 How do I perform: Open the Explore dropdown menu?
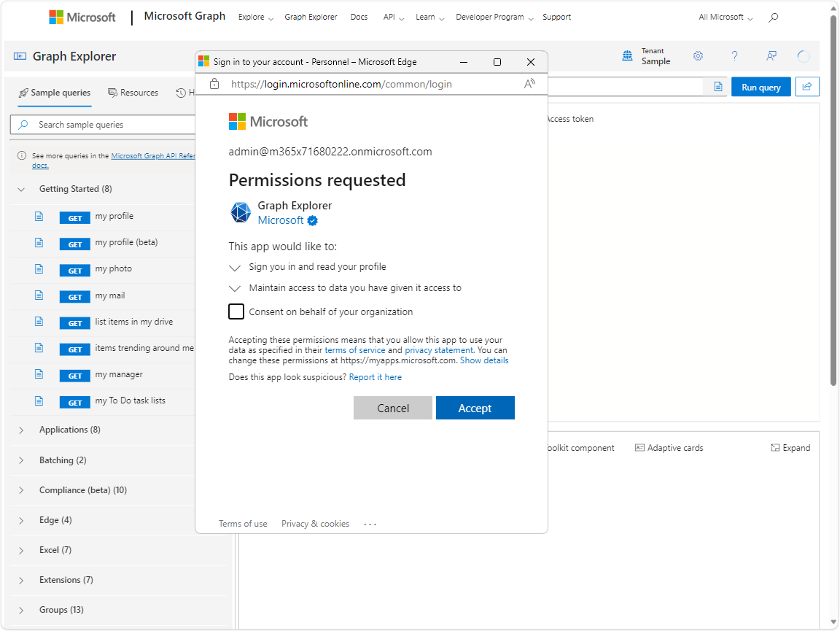tap(255, 18)
